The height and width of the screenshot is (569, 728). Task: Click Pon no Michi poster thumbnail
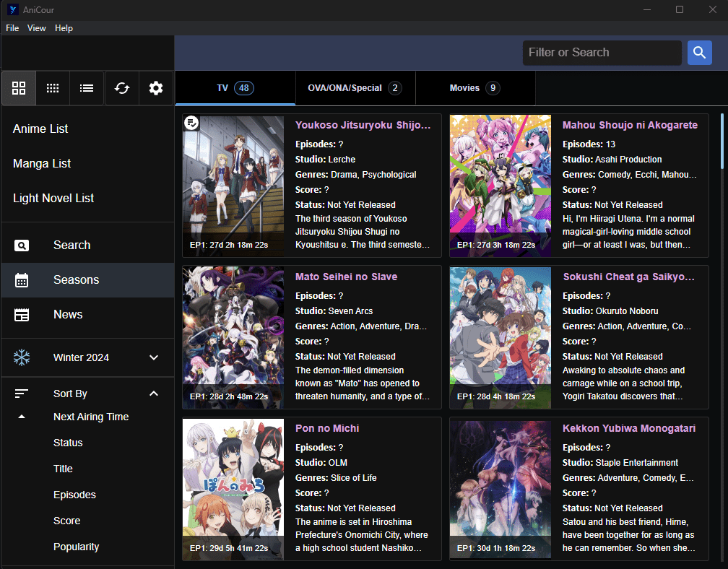coord(233,489)
